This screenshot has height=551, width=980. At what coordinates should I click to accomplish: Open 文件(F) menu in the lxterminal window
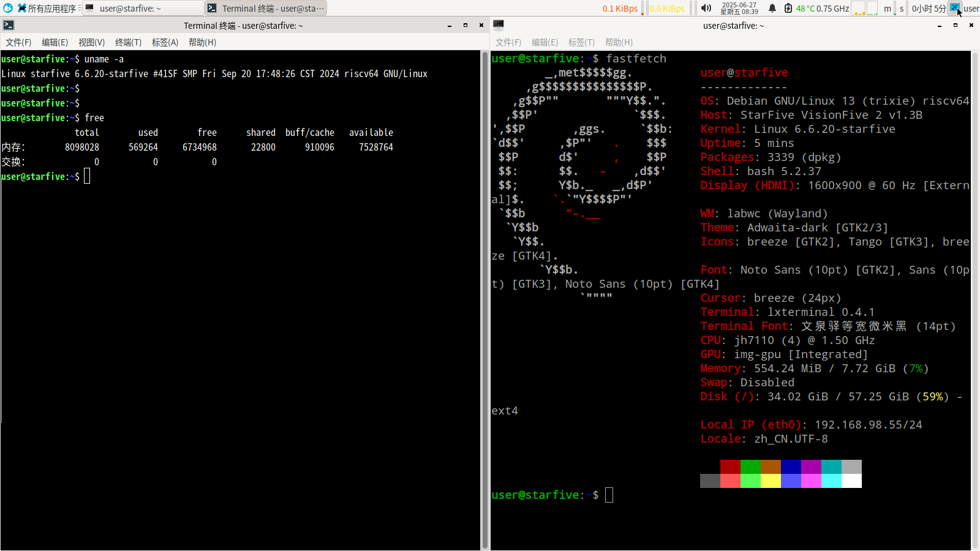click(x=508, y=42)
